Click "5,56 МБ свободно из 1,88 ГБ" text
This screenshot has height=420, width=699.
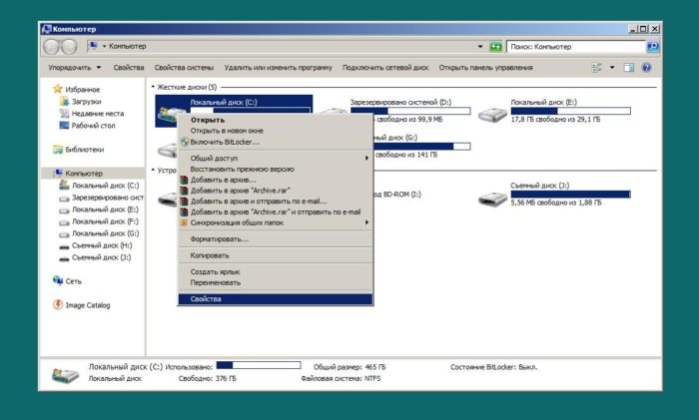click(x=556, y=203)
